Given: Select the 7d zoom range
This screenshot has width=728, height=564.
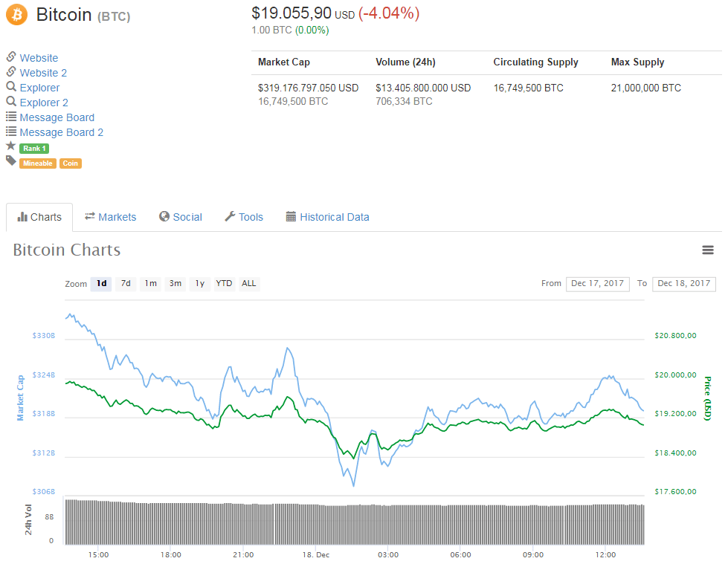Looking at the screenshot, I should click(126, 283).
